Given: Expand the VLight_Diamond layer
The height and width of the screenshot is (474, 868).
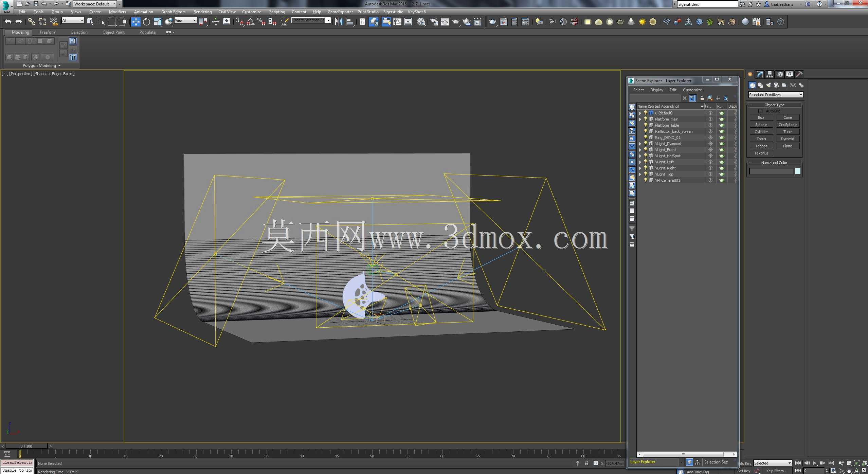Looking at the screenshot, I should pos(640,144).
